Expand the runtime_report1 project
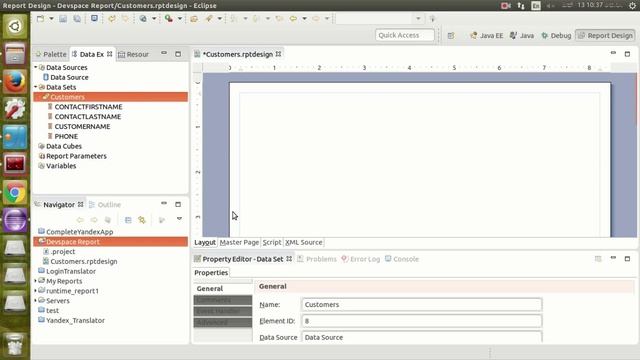Screen dimensions: 640x360 (x=36, y=291)
